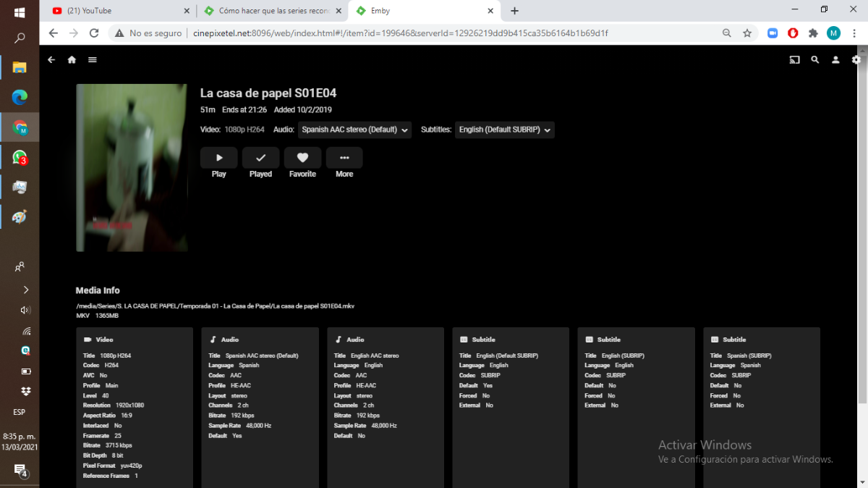The width and height of the screenshot is (868, 488).
Task: Play the episode
Action: 219,158
